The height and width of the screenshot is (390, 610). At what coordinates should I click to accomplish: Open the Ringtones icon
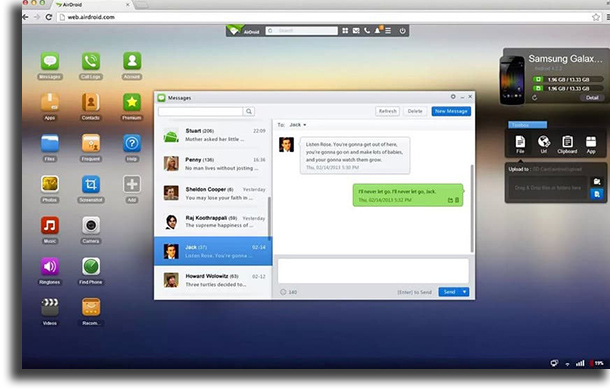(50, 267)
